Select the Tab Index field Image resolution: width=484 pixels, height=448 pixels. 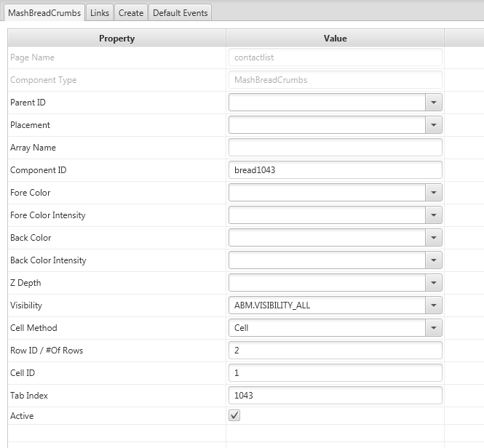(x=335, y=396)
